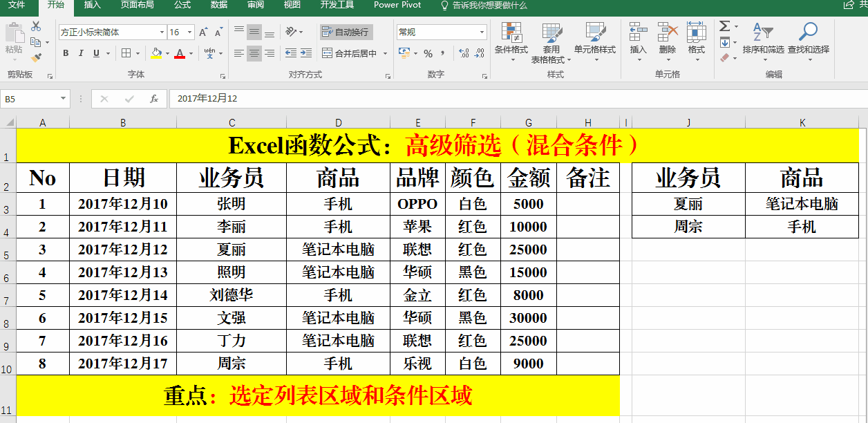Click the Fill down arrow icon
868x423 pixels.
pos(724,42)
